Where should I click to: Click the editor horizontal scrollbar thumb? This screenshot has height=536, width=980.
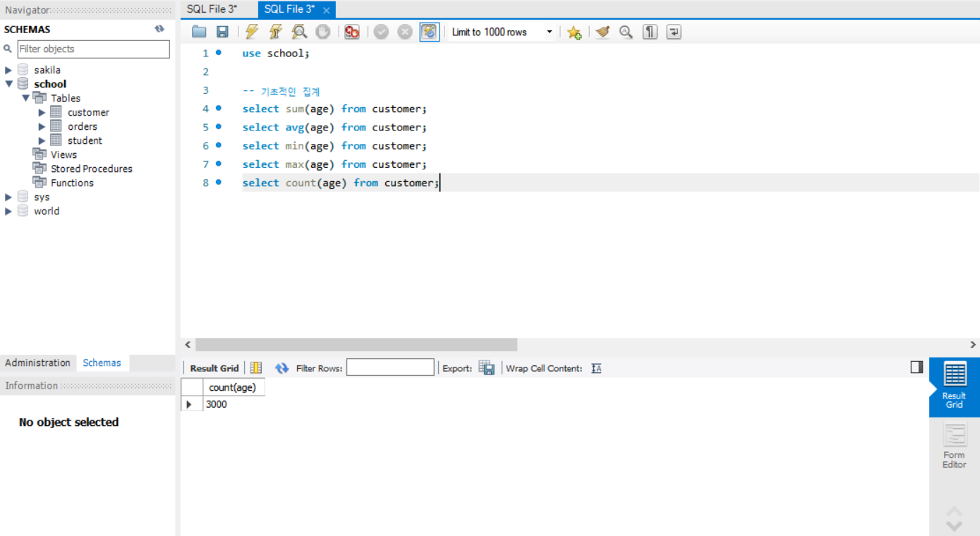tap(356, 345)
